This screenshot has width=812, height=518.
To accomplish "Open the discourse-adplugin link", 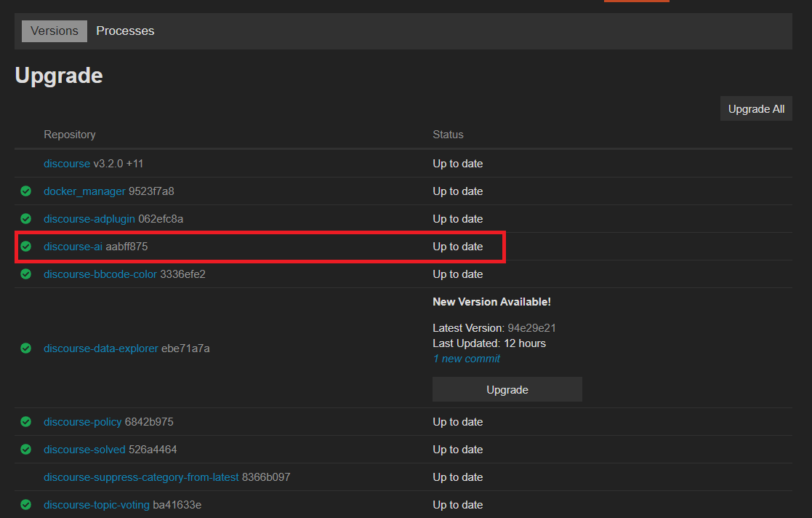I will tap(89, 219).
